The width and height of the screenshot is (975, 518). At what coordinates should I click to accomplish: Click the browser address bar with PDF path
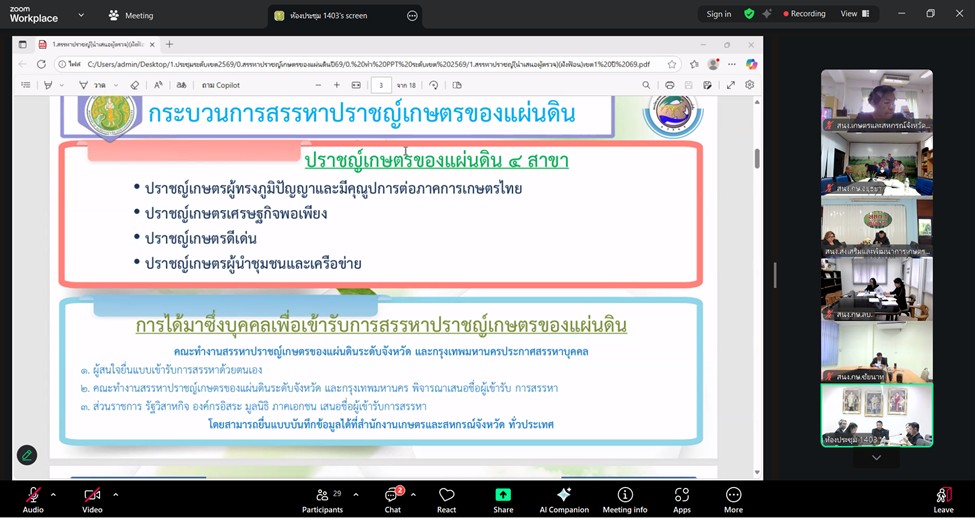(368, 64)
